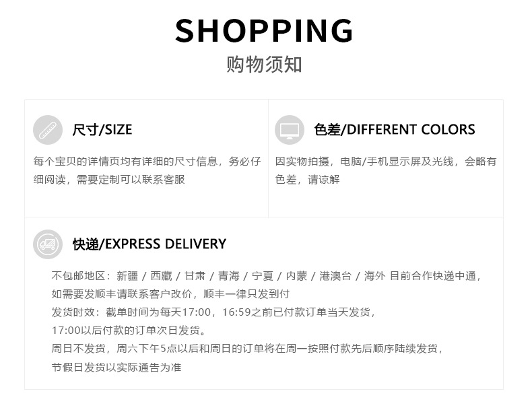The image size is (532, 414).
Task: Click the line 节假日发货以实际通告为准
Action: [117, 367]
